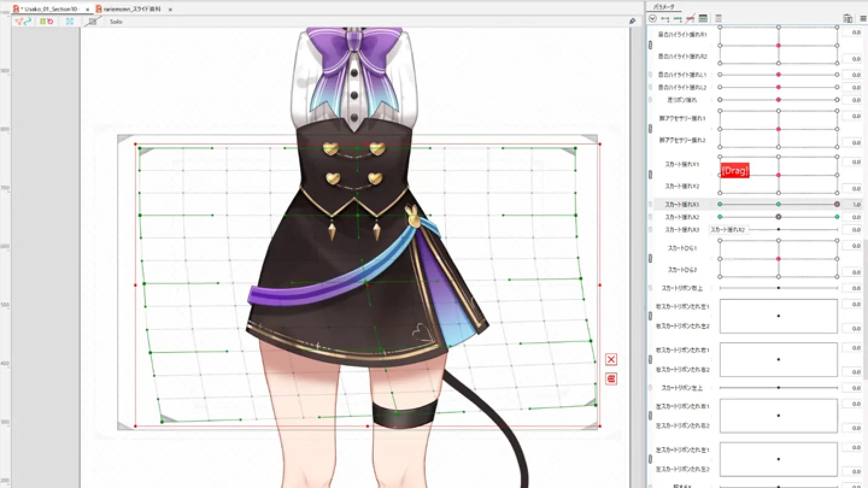This screenshot has width=868, height=488.
Task: Toggle the lock dot left of 髪のハイライト揺れL2
Action: (x=650, y=87)
